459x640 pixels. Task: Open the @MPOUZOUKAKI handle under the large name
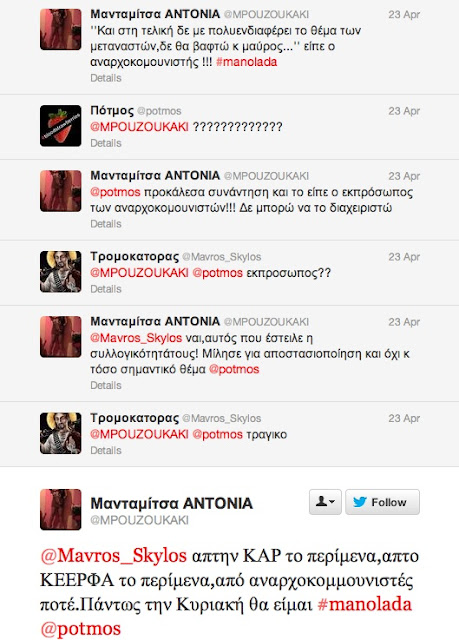(x=140, y=520)
